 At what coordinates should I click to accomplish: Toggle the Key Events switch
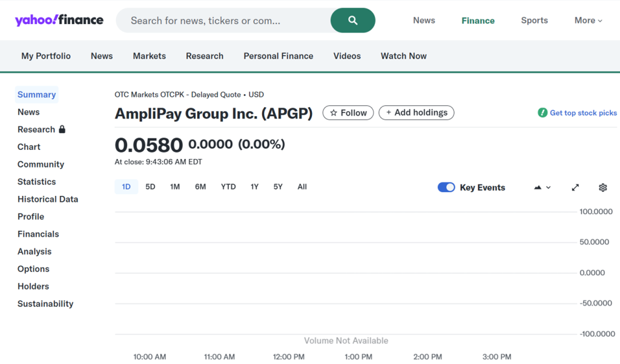pos(446,187)
